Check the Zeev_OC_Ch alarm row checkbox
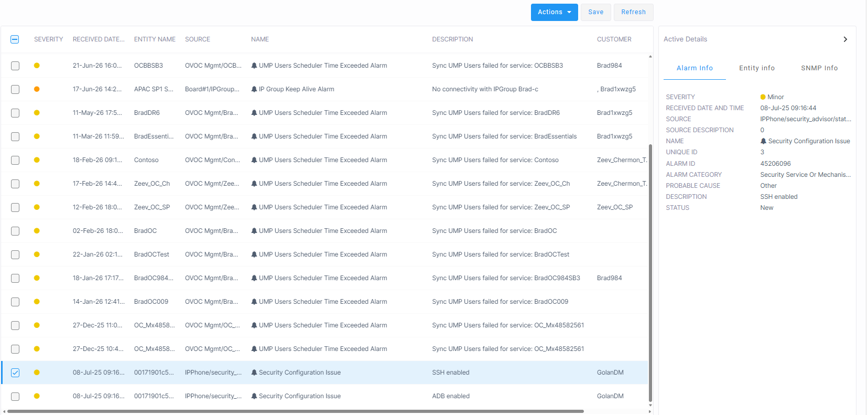The image size is (868, 415). point(15,184)
